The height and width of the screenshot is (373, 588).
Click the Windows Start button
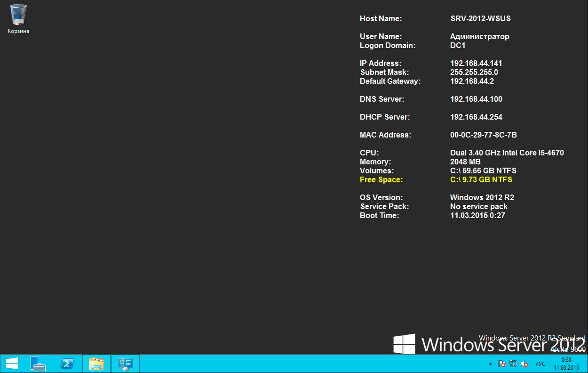pyautogui.click(x=12, y=364)
